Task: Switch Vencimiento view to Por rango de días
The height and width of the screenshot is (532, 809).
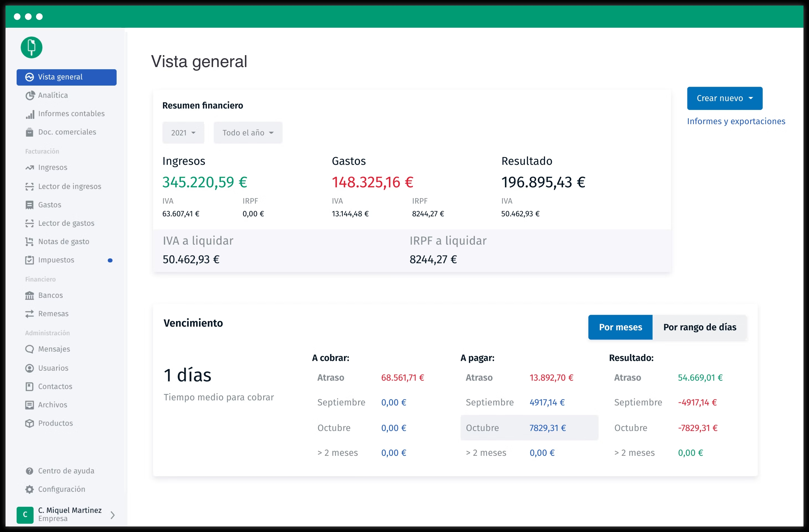Action: click(x=700, y=327)
